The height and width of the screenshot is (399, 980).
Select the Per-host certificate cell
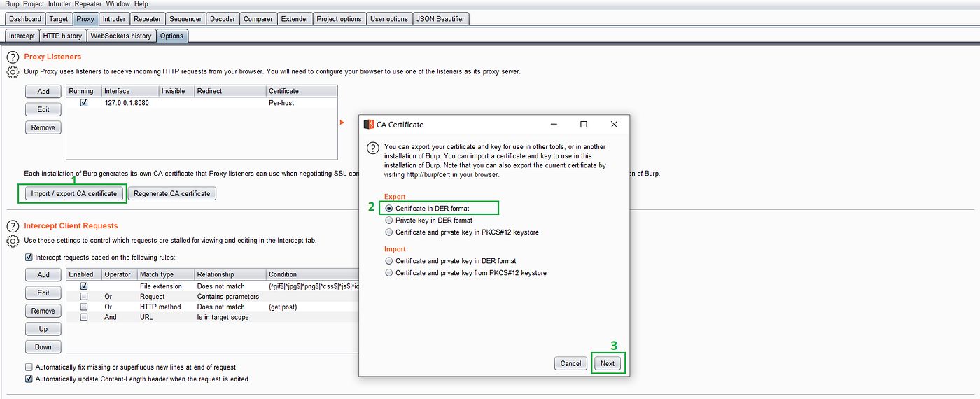tap(302, 102)
